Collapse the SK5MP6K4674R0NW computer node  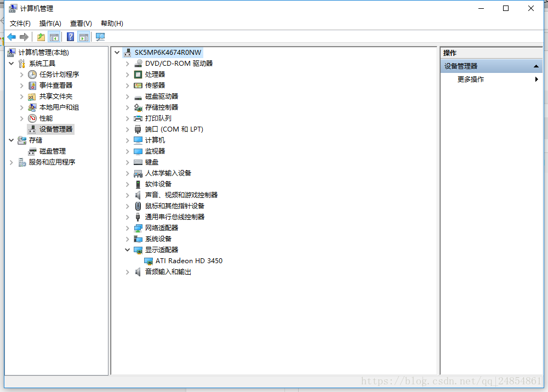[117, 53]
